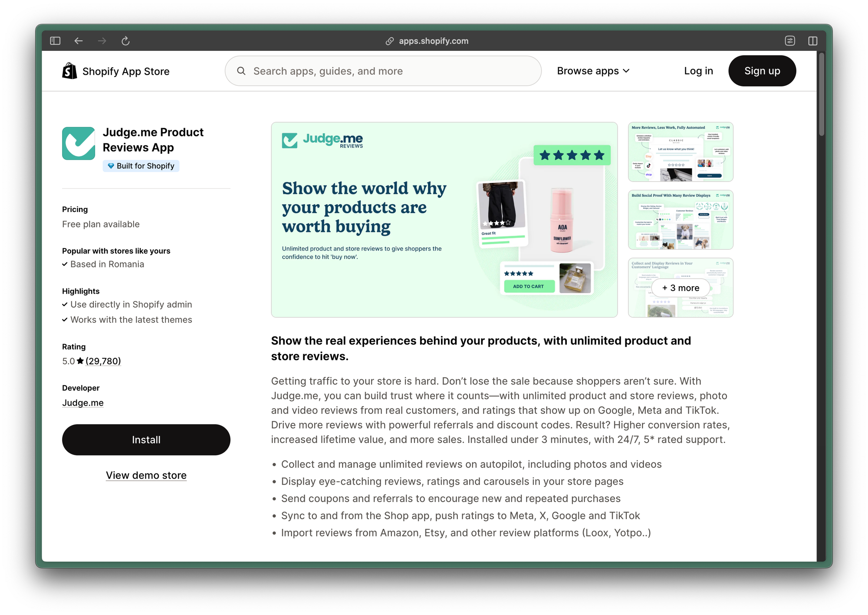
Task: Expand the Browse apps dropdown
Action: (593, 71)
